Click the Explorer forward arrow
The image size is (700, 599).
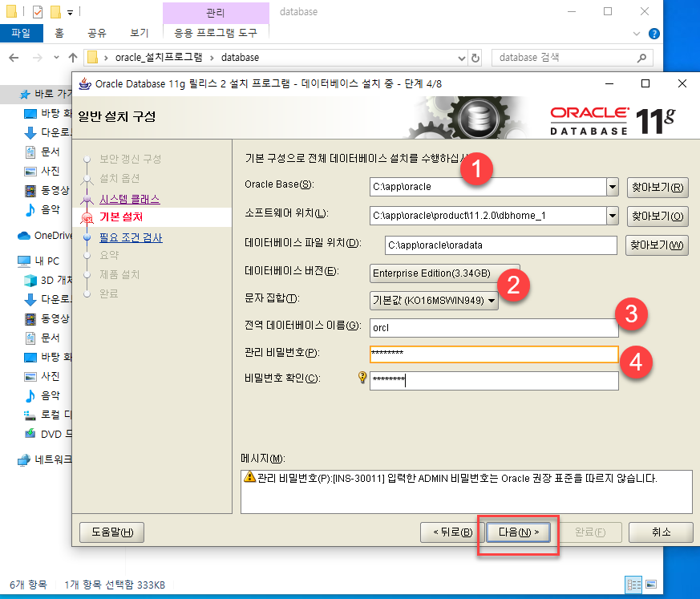coord(38,58)
